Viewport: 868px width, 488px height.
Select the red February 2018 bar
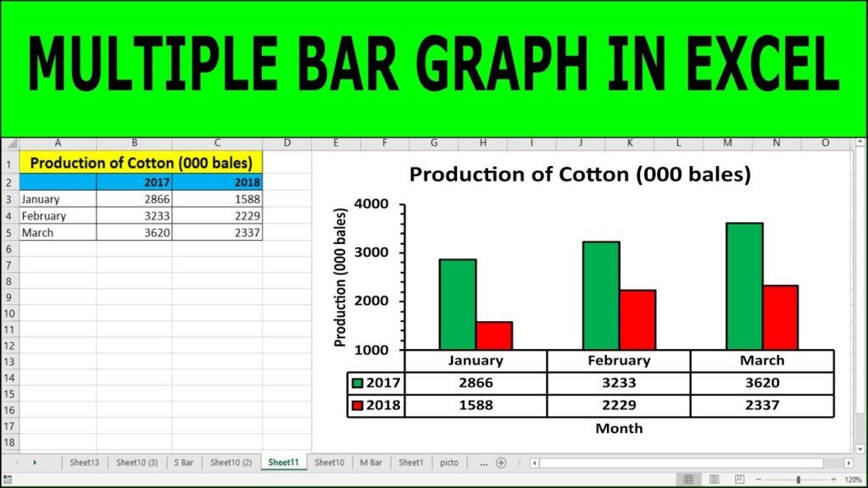[x=637, y=319]
